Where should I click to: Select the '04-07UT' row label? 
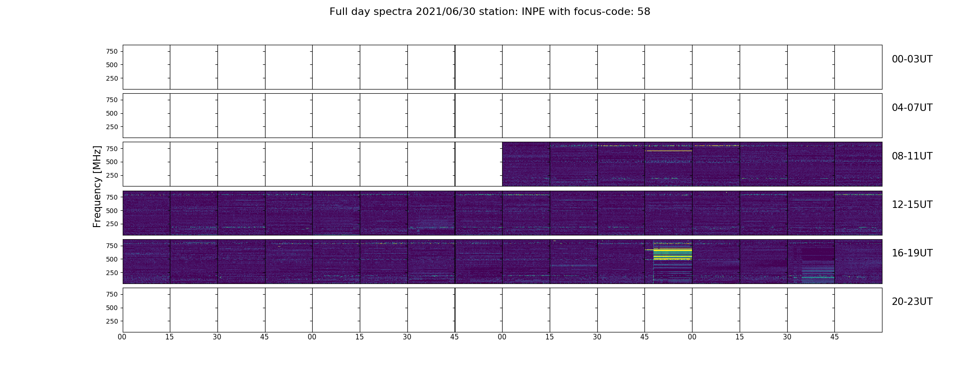tap(912, 108)
